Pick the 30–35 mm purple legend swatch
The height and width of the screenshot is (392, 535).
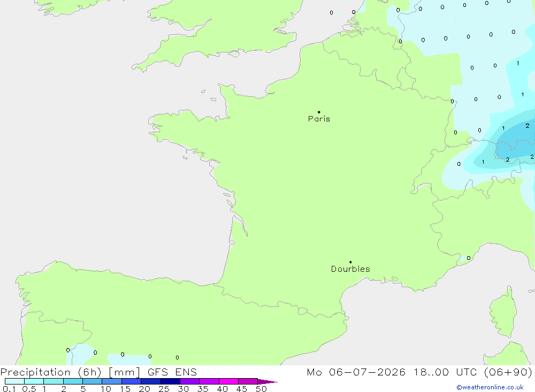[x=190, y=381]
